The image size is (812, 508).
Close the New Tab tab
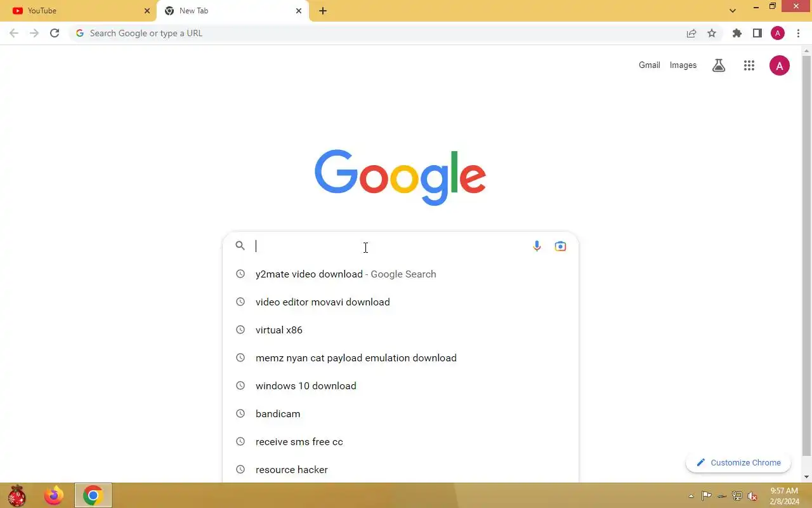click(x=299, y=11)
